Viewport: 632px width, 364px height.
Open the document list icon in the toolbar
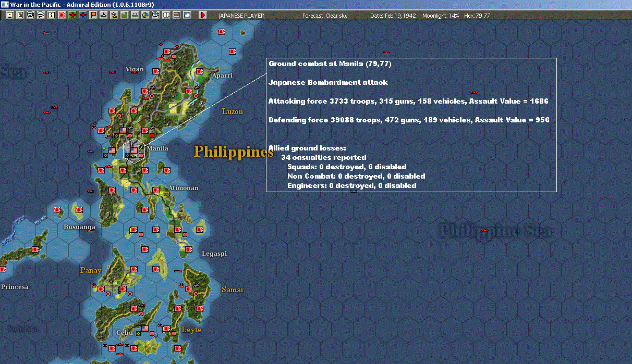coord(20,15)
